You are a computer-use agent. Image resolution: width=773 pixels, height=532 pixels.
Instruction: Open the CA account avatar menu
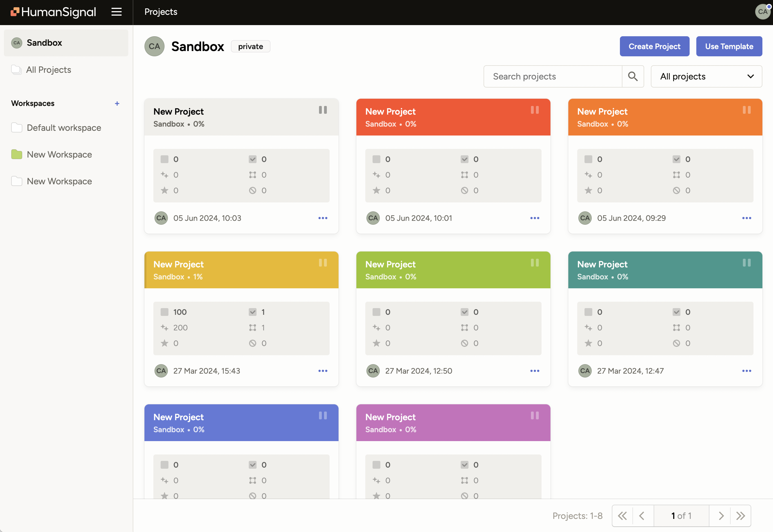763,12
